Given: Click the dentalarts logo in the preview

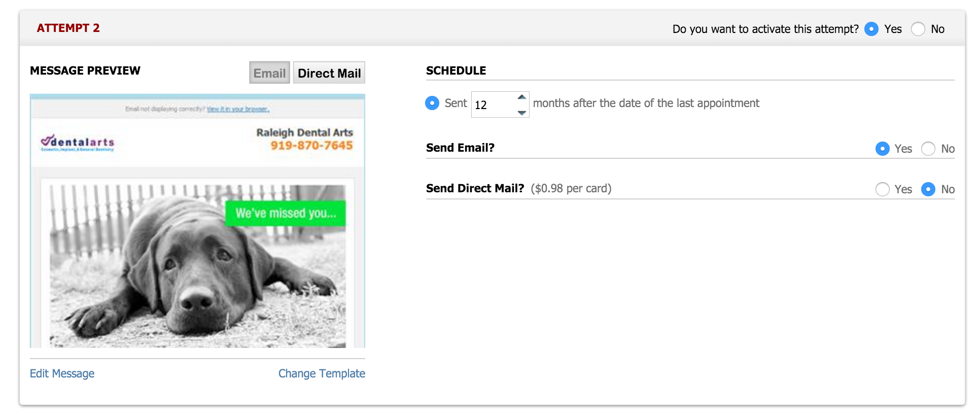Looking at the screenshot, I should coord(78,143).
